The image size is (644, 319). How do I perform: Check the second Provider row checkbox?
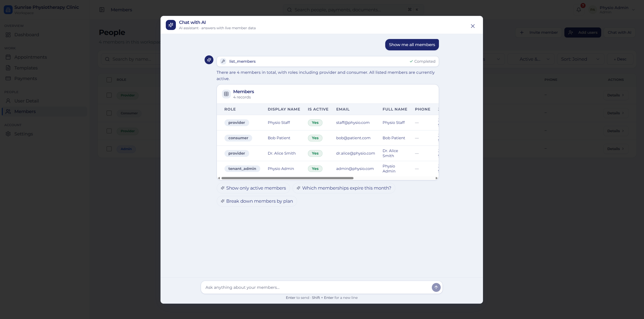pyautogui.click(x=109, y=131)
